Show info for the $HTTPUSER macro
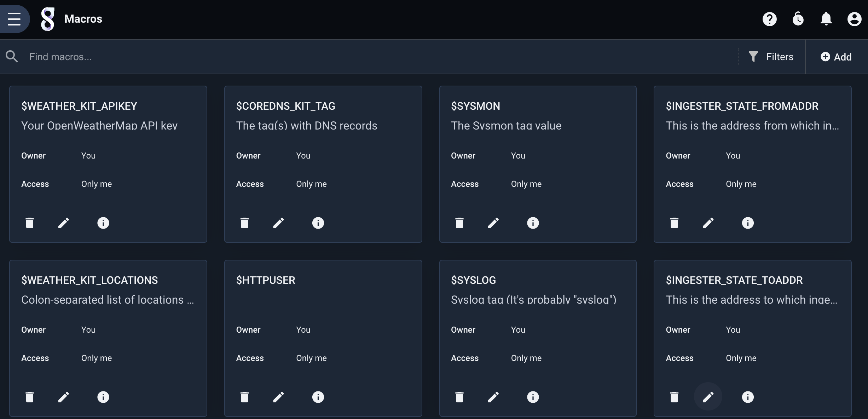 [x=318, y=397]
